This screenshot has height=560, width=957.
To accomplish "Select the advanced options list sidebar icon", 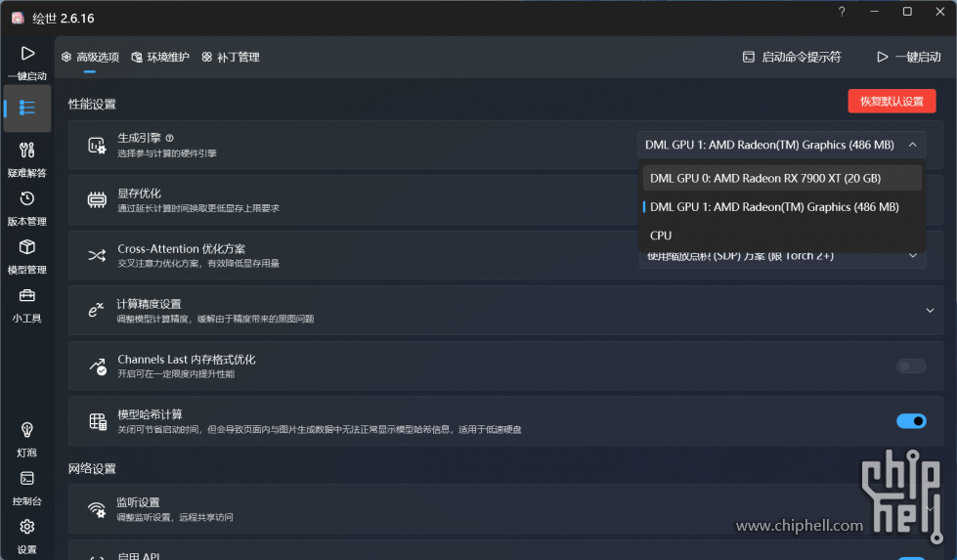I will click(26, 108).
